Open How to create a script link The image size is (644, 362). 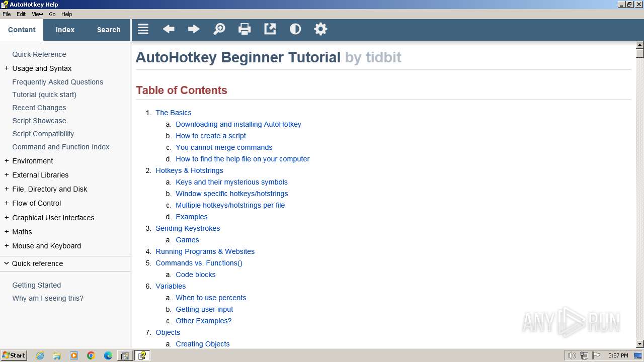click(x=211, y=136)
